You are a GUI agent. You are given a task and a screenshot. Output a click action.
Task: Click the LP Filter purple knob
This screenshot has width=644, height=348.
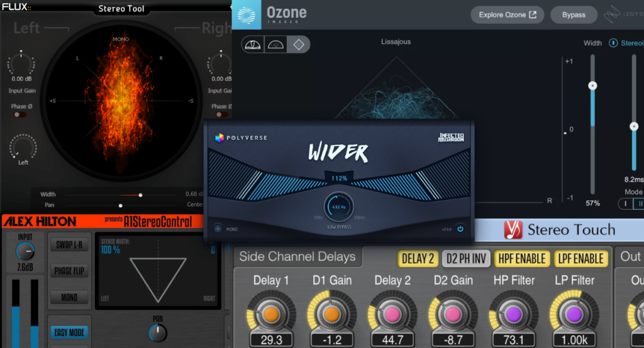click(x=574, y=314)
